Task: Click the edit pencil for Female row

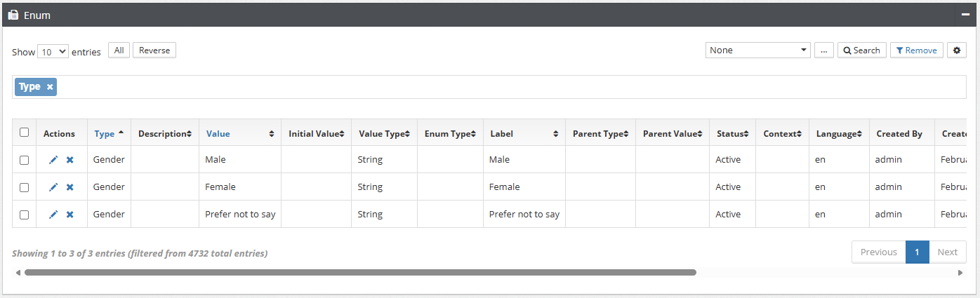Action: (53, 187)
